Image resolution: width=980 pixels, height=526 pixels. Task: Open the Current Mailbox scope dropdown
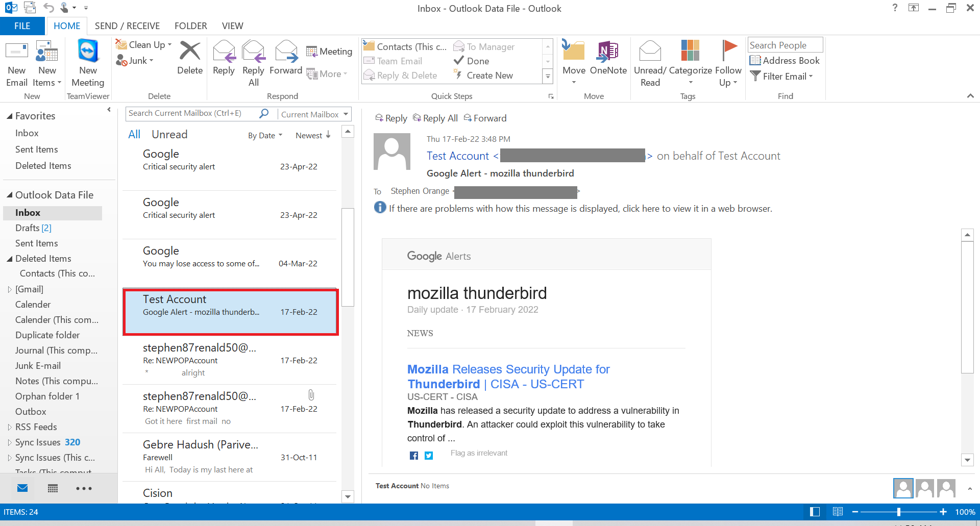click(314, 114)
